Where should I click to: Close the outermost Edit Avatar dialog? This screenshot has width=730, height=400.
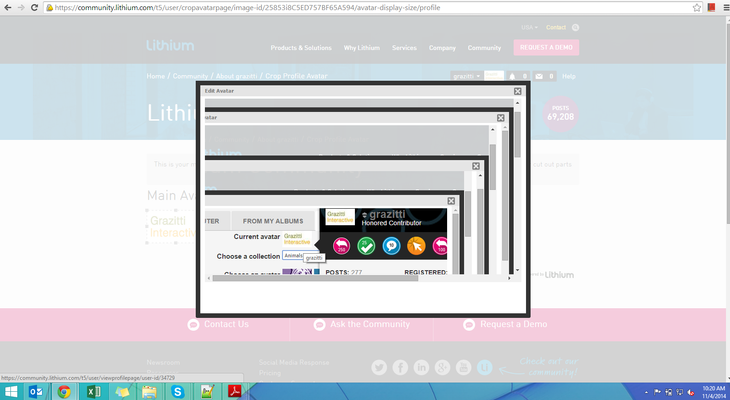(517, 91)
